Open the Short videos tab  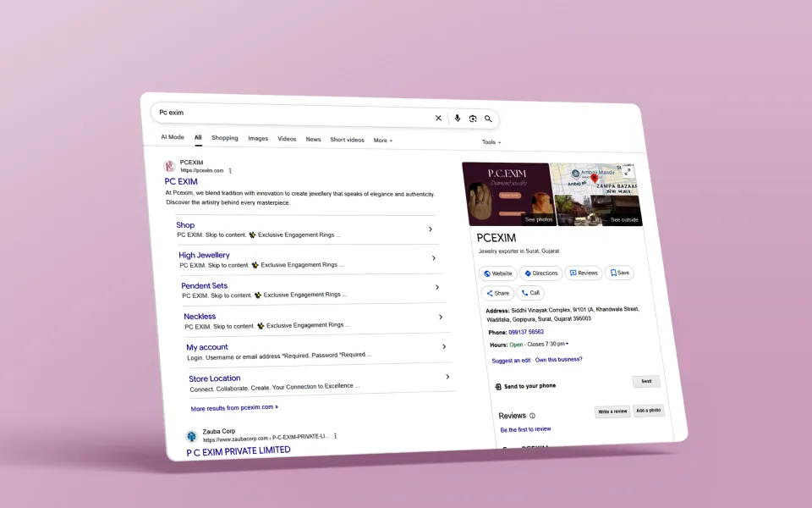[347, 140]
